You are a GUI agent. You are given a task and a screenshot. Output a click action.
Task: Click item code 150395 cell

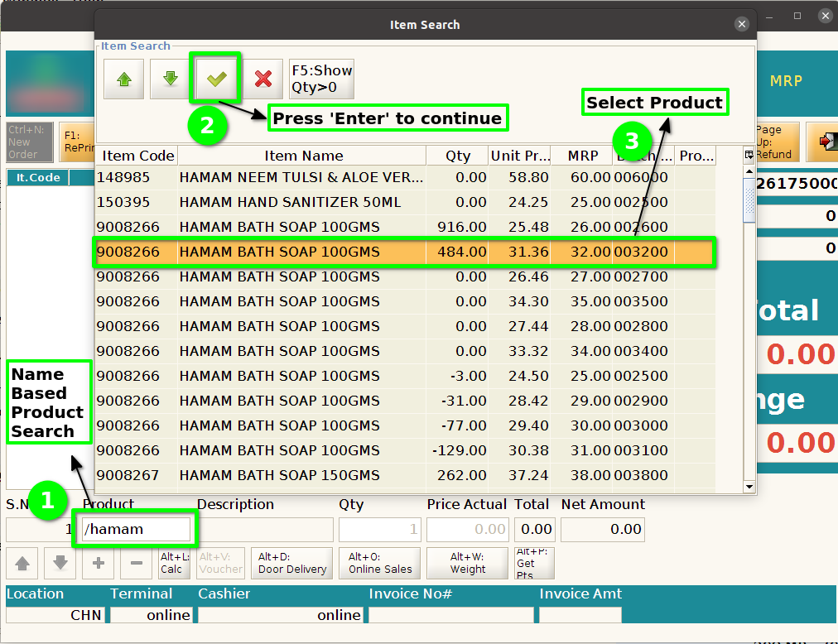[137, 203]
